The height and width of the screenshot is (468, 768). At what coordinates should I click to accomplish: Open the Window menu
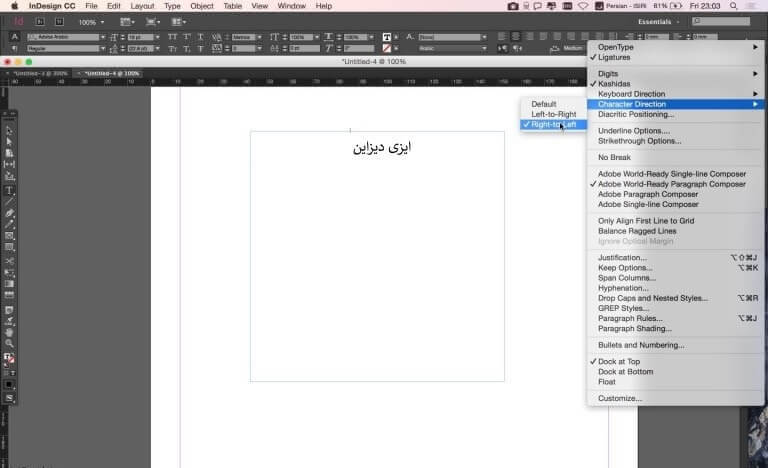click(x=291, y=6)
